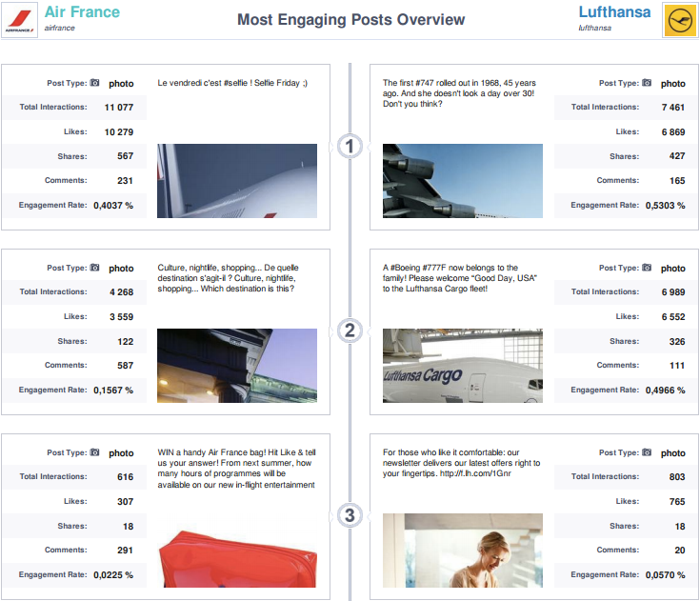Select Likes value 307
Viewport: 700px width, 601px height.
click(126, 501)
